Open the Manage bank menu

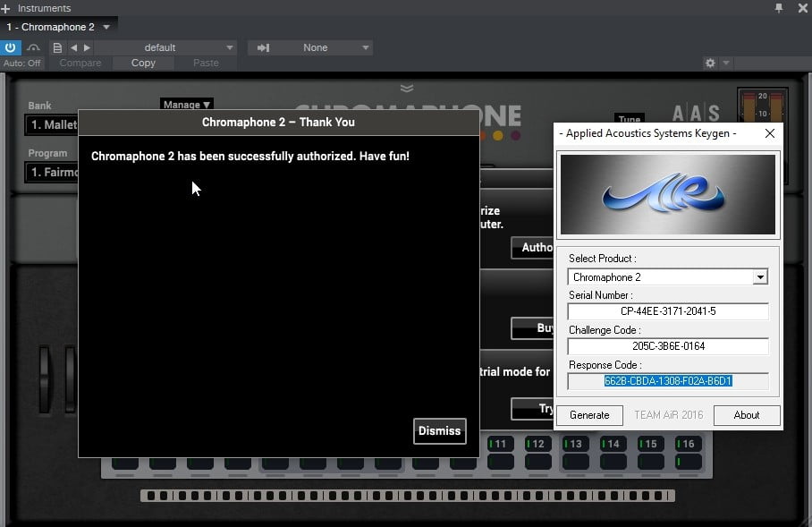pos(186,104)
